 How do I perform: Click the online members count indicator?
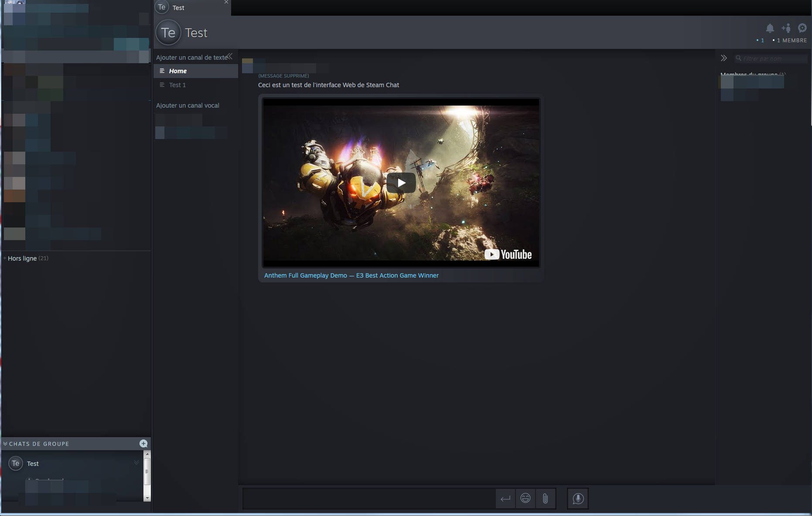click(x=760, y=41)
